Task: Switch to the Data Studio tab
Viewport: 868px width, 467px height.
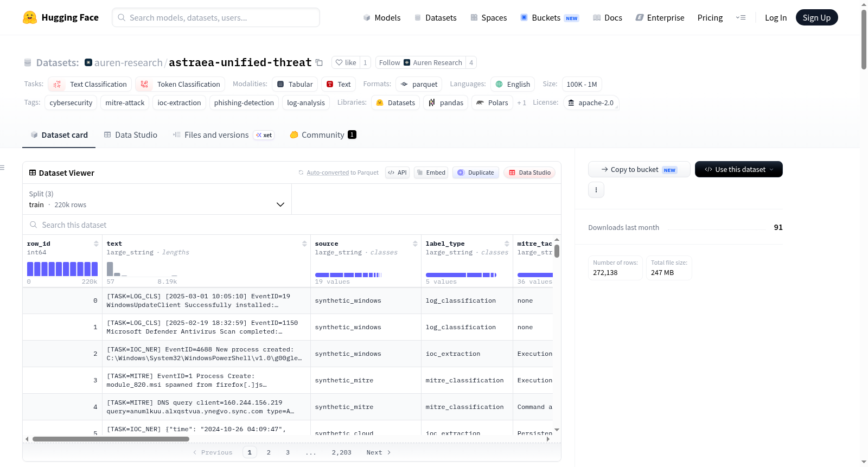Action: click(x=131, y=135)
